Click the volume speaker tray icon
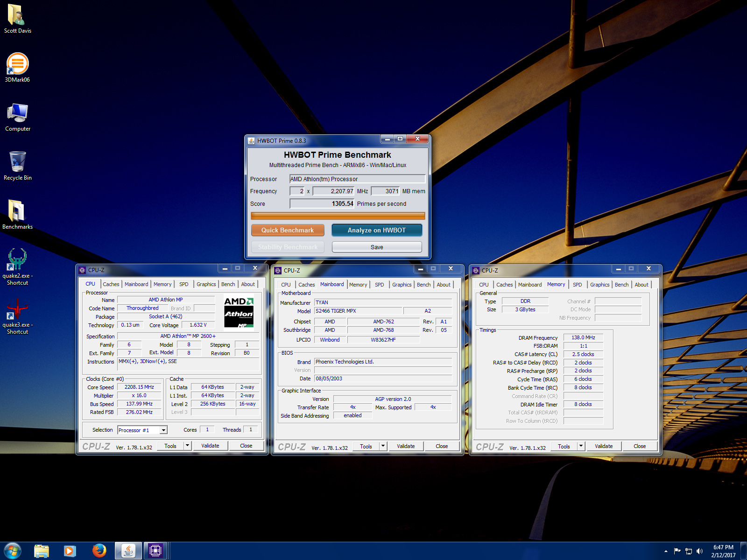This screenshot has width=747, height=560. pos(699,551)
